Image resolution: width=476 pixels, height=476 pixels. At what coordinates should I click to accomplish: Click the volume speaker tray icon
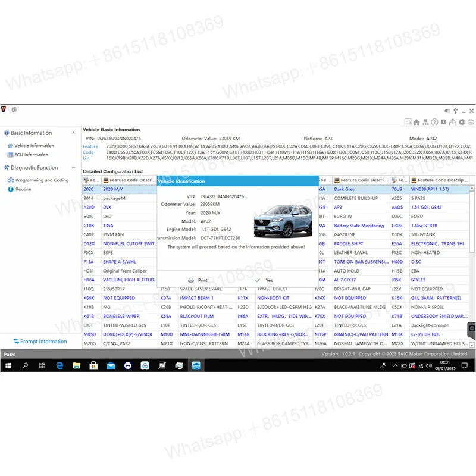coord(428,365)
